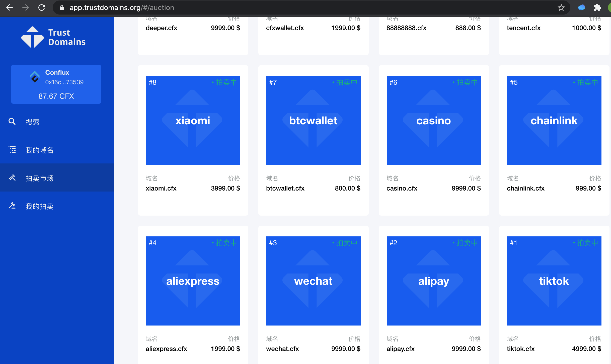Open the chainlink auction card image
Image resolution: width=611 pixels, height=364 pixels.
pyautogui.click(x=554, y=121)
